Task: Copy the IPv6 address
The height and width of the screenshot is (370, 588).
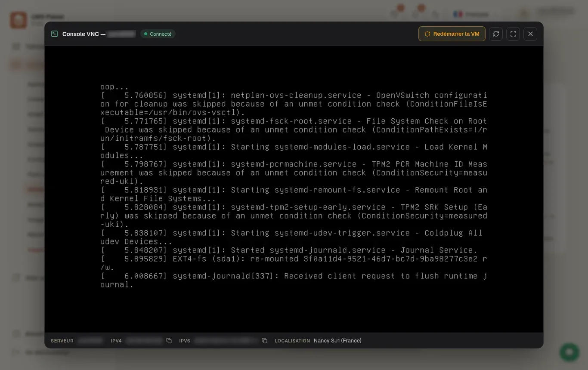Action: [265, 341]
